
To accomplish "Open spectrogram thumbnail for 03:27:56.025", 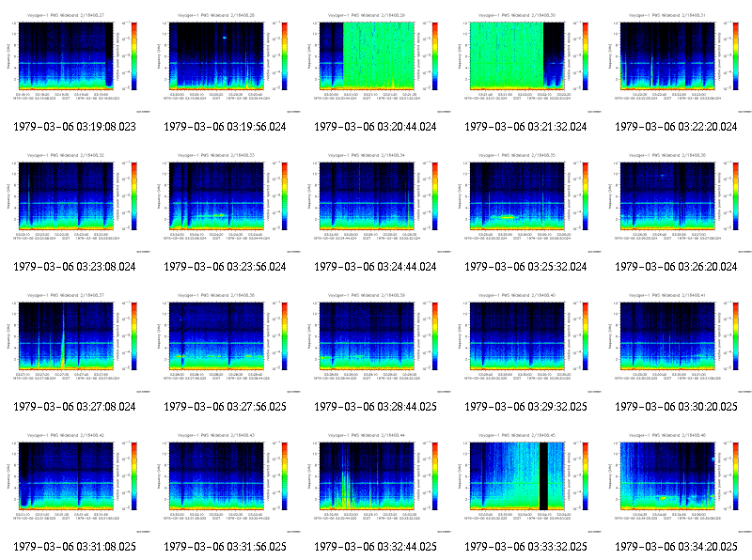I will coord(226,342).
